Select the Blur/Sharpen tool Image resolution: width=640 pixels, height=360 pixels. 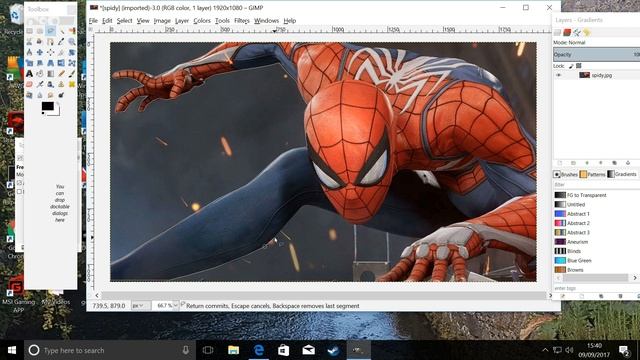tap(40, 95)
